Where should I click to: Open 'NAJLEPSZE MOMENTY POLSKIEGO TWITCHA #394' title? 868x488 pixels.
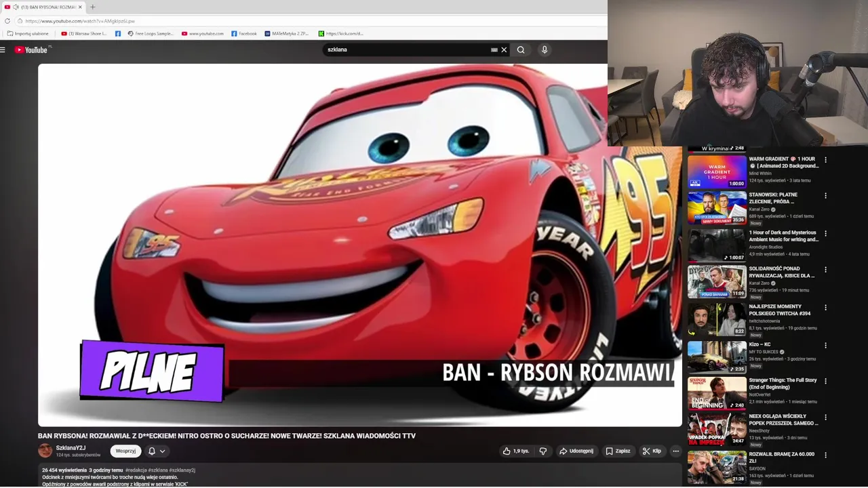780,310
